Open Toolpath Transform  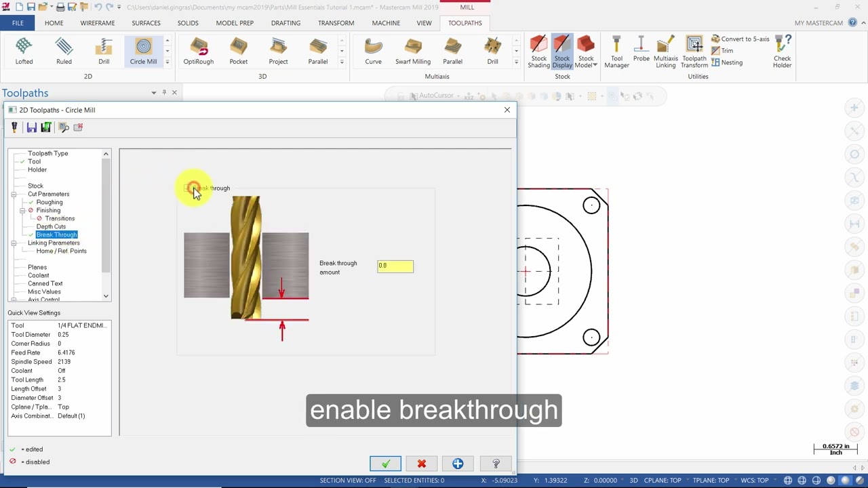pyautogui.click(x=694, y=52)
